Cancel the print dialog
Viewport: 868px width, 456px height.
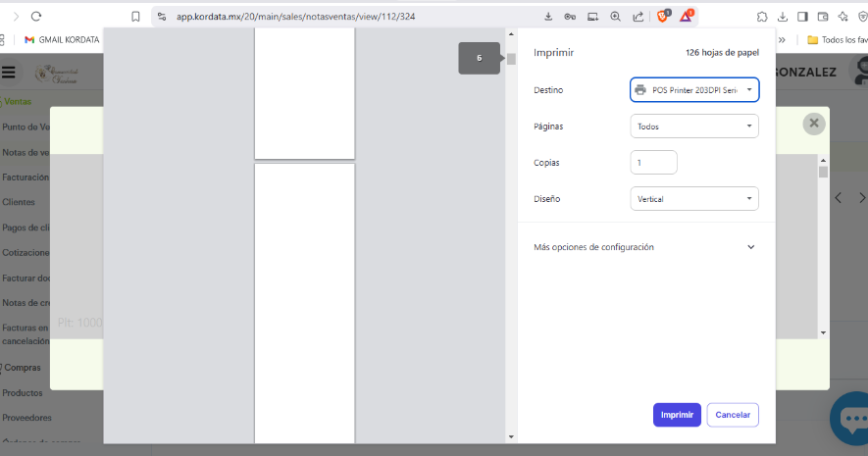click(x=733, y=415)
